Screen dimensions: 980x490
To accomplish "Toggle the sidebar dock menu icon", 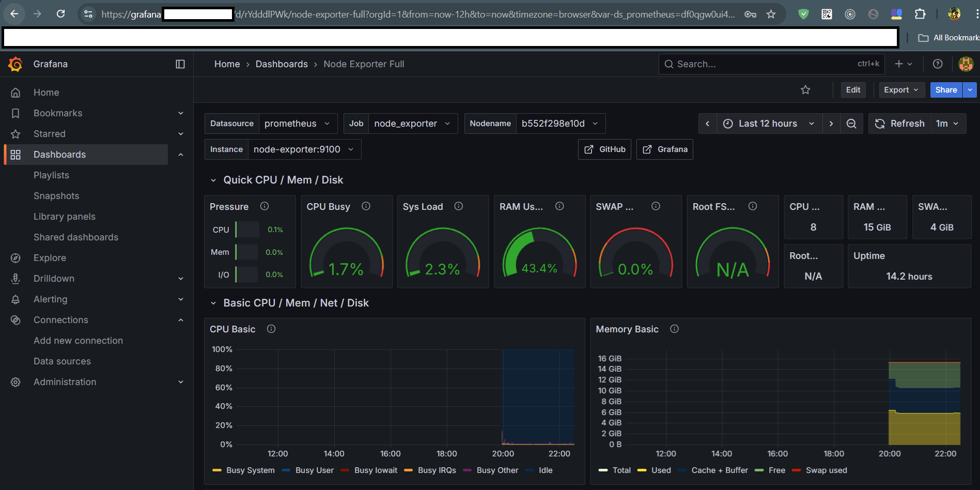I will pyautogui.click(x=180, y=64).
